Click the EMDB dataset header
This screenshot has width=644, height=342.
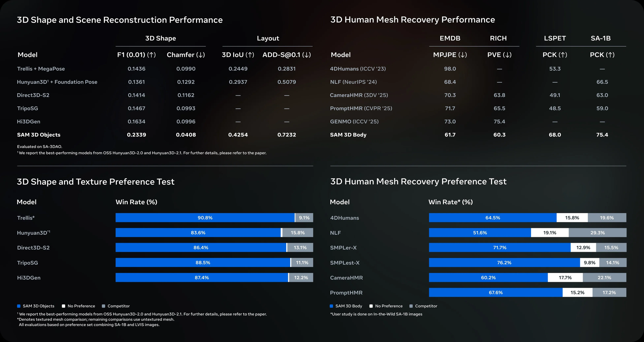point(450,38)
